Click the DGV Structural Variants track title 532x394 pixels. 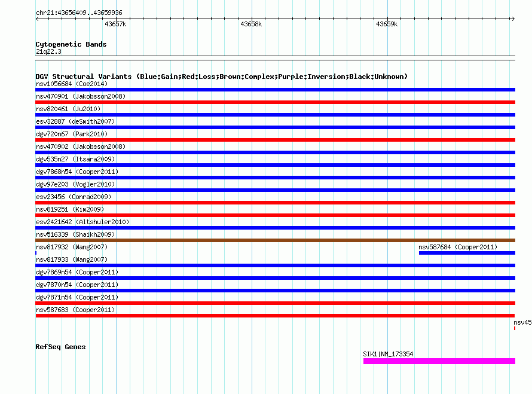(222, 77)
